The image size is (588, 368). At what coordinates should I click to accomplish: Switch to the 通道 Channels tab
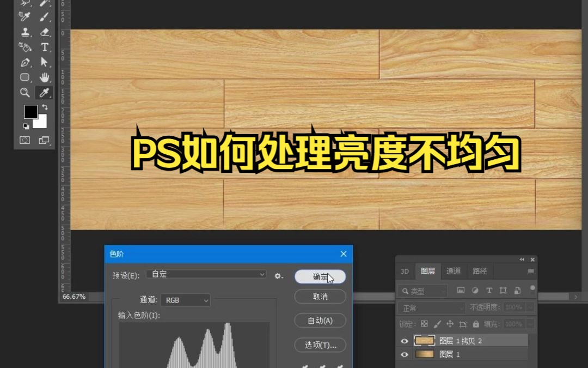tap(454, 271)
